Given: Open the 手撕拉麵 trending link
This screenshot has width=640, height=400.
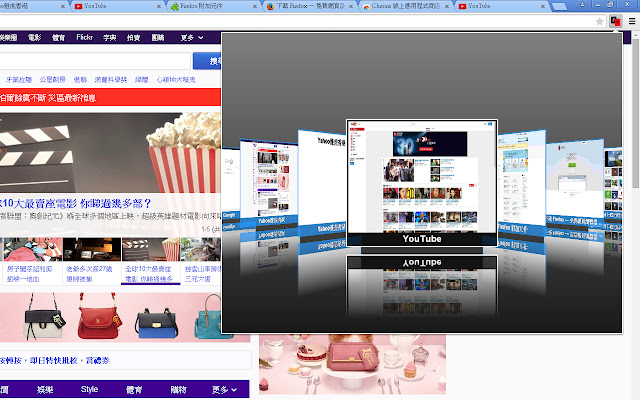Looking at the screenshot, I should click(x=19, y=80).
